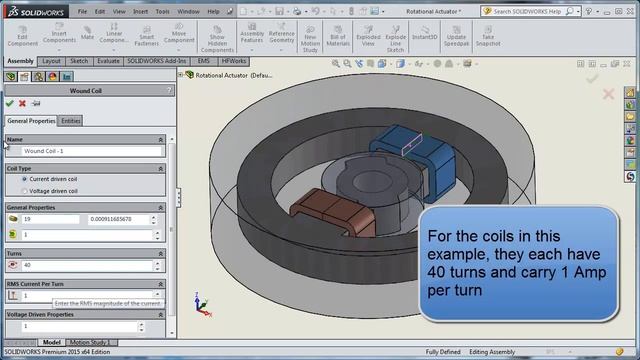Expand the Rotational Actuator tree node
Image resolution: width=640 pixels, height=360 pixels.
pos(180,75)
